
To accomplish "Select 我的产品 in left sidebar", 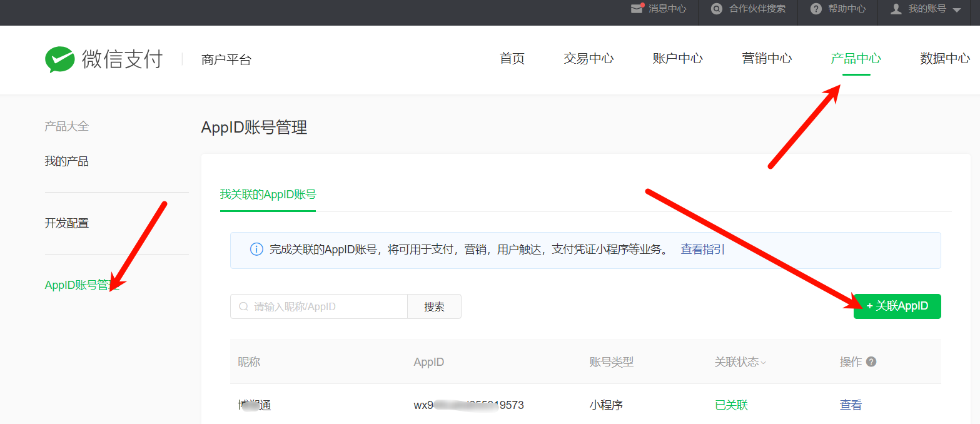I will pyautogui.click(x=67, y=161).
